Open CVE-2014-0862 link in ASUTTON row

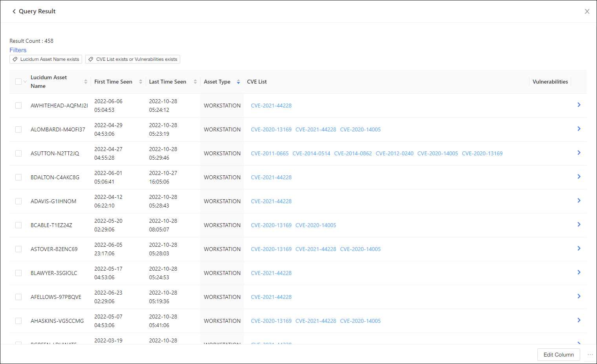pyautogui.click(x=353, y=153)
